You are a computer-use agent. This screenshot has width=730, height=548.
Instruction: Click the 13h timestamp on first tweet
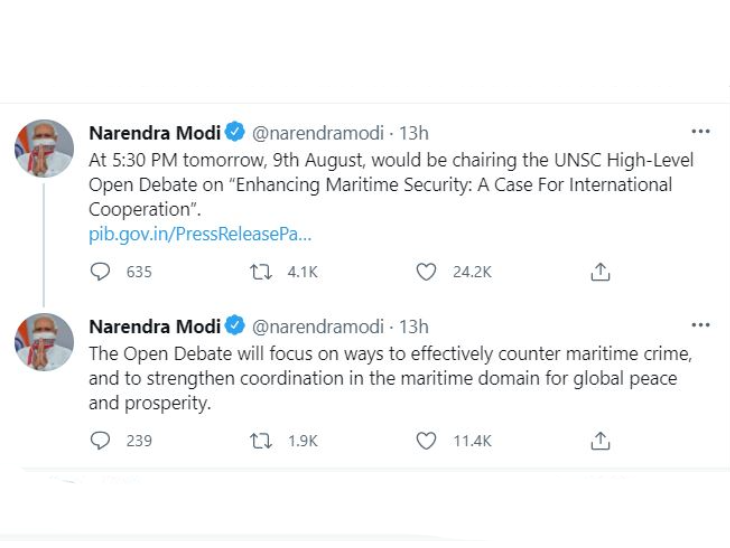(414, 133)
